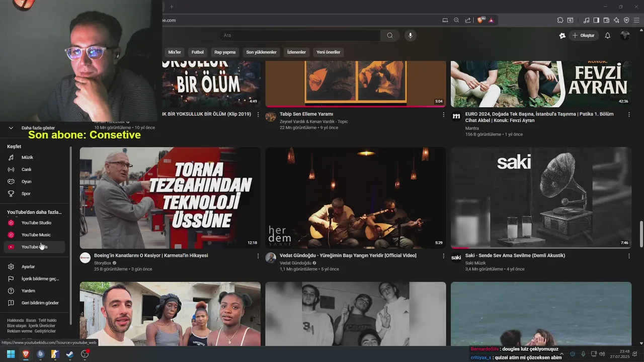Click the install app icon in address bar
The width and height of the screenshot is (644, 362).
click(x=445, y=20)
